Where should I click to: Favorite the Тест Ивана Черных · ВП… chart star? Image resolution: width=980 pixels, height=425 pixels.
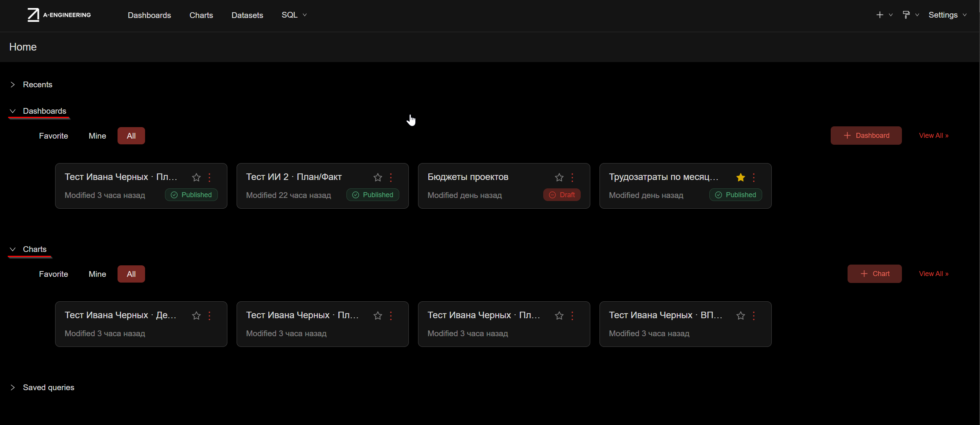(741, 315)
